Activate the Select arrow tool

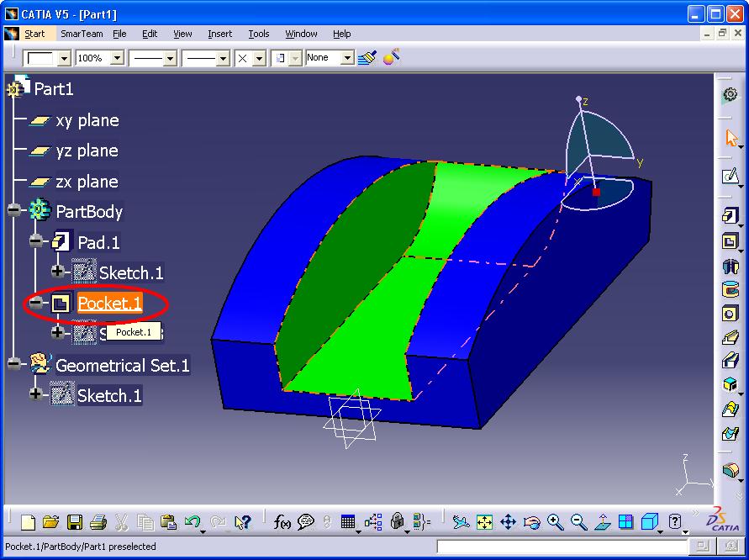tap(731, 138)
